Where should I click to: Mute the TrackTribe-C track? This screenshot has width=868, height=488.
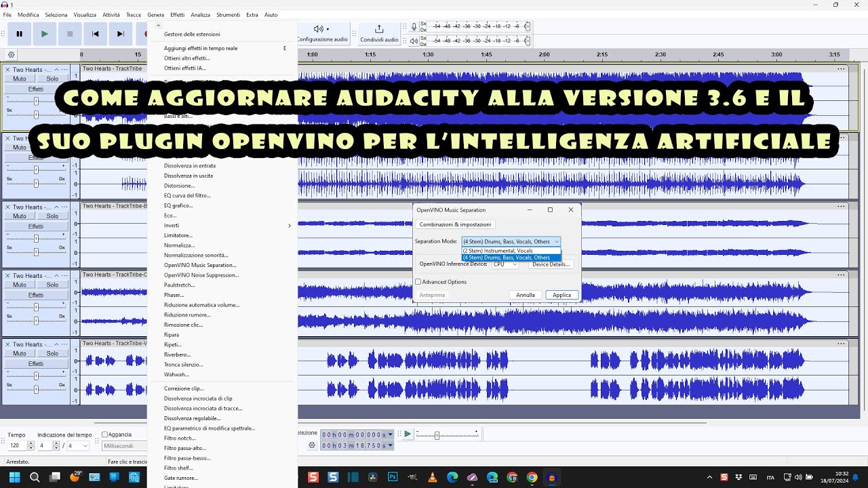click(x=20, y=285)
